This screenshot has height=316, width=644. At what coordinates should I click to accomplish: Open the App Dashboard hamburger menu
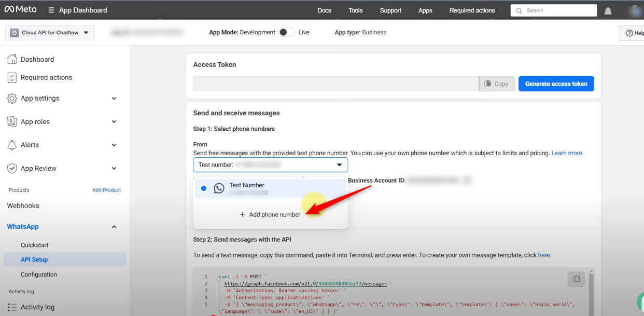(51, 10)
